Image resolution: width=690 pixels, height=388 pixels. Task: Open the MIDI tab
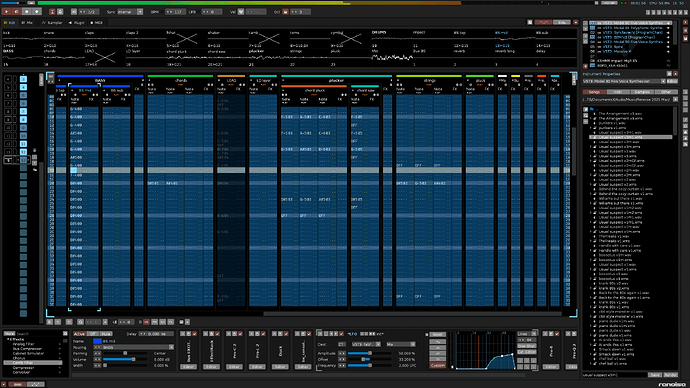point(96,22)
